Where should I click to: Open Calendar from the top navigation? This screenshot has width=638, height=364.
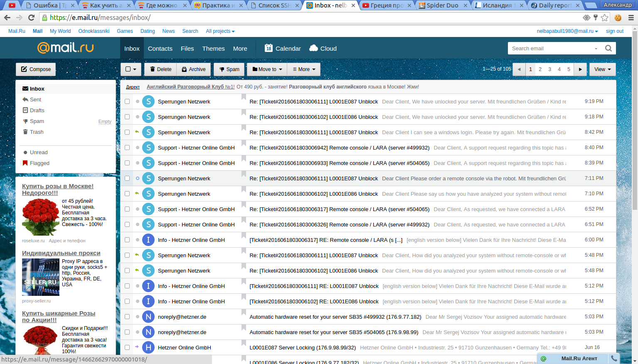coord(283,48)
